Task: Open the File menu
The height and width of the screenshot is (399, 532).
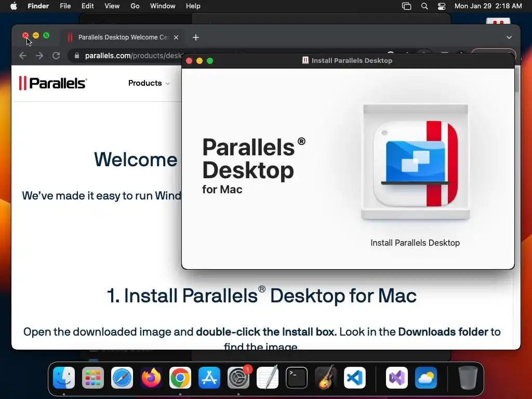Action: tap(65, 6)
